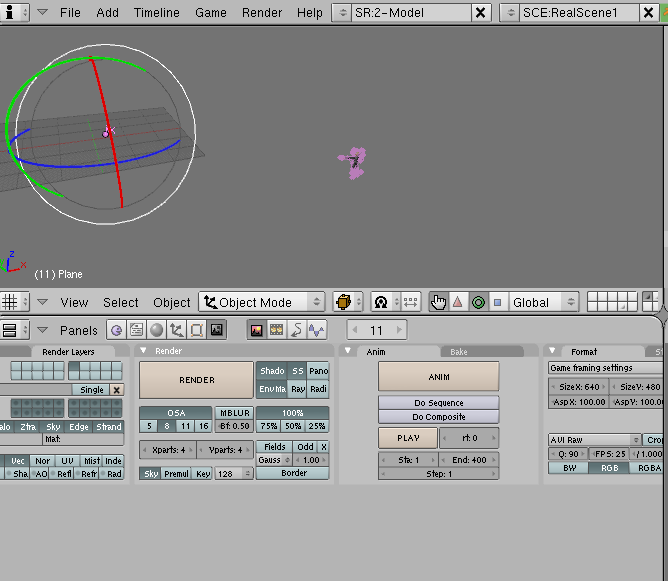Viewport: 668px width, 581px height.
Task: Click the End: 400 frame field
Action: (469, 460)
